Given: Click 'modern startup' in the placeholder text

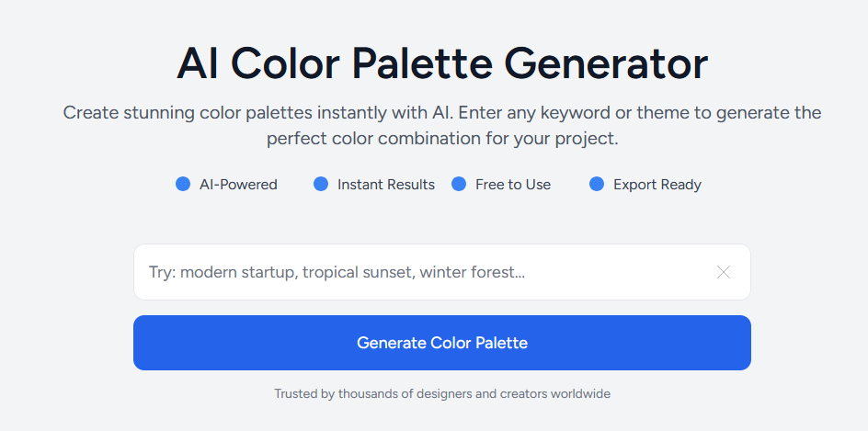Looking at the screenshot, I should tap(237, 272).
